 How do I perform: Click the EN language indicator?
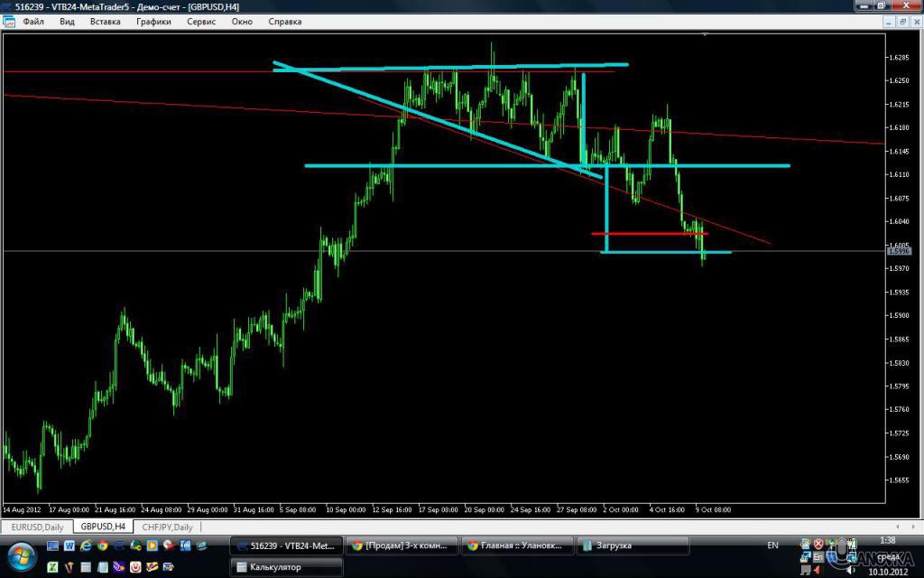(772, 545)
